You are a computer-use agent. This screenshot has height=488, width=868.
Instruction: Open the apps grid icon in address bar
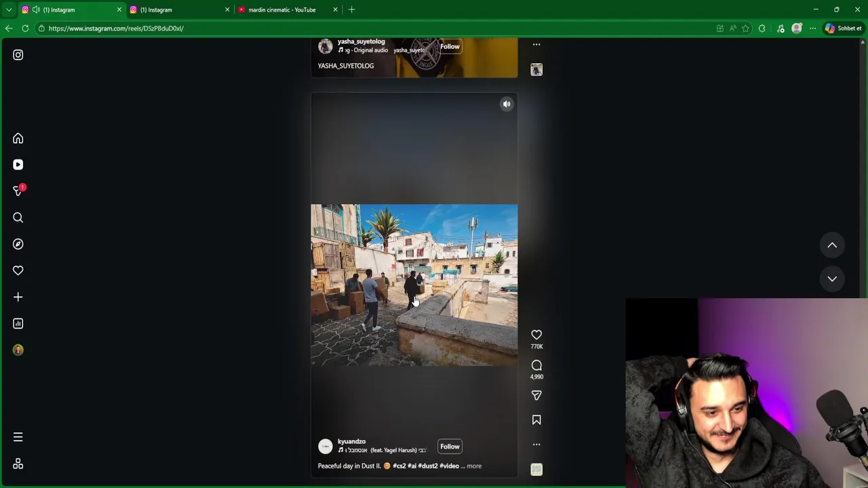point(719,28)
